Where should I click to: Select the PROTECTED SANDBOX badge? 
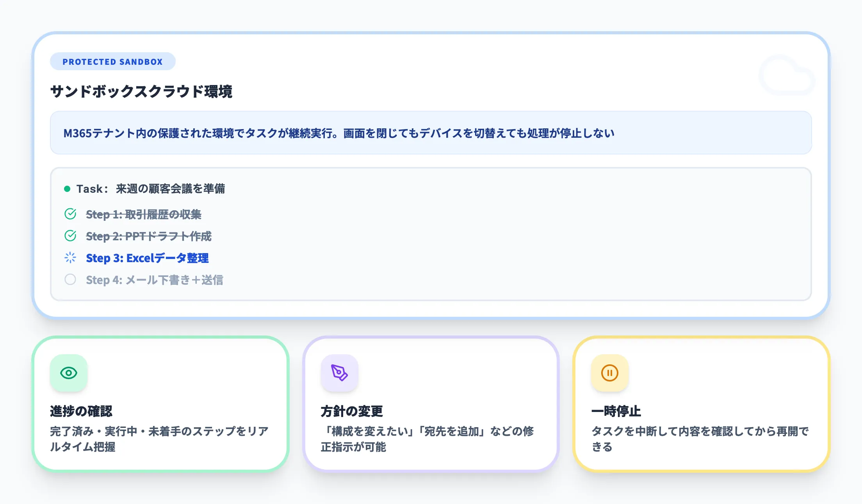pos(112,61)
